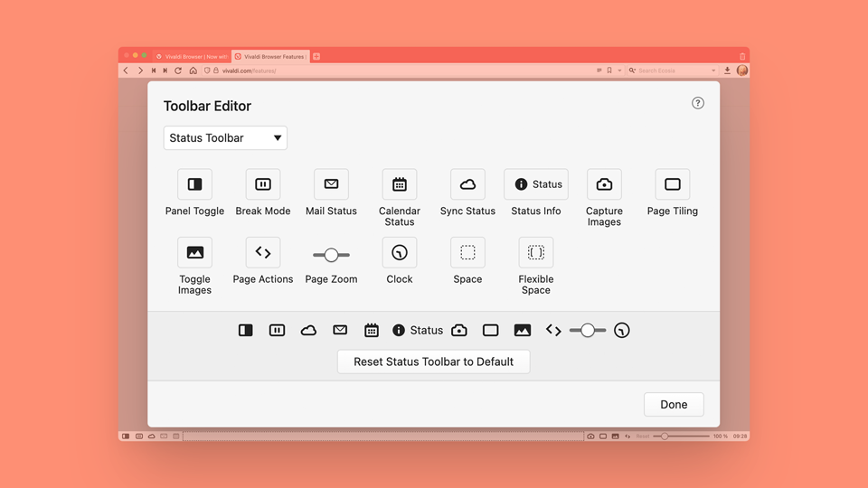The image size is (868, 488).
Task: Choose the Mail Status item in the editor palette
Action: click(331, 184)
